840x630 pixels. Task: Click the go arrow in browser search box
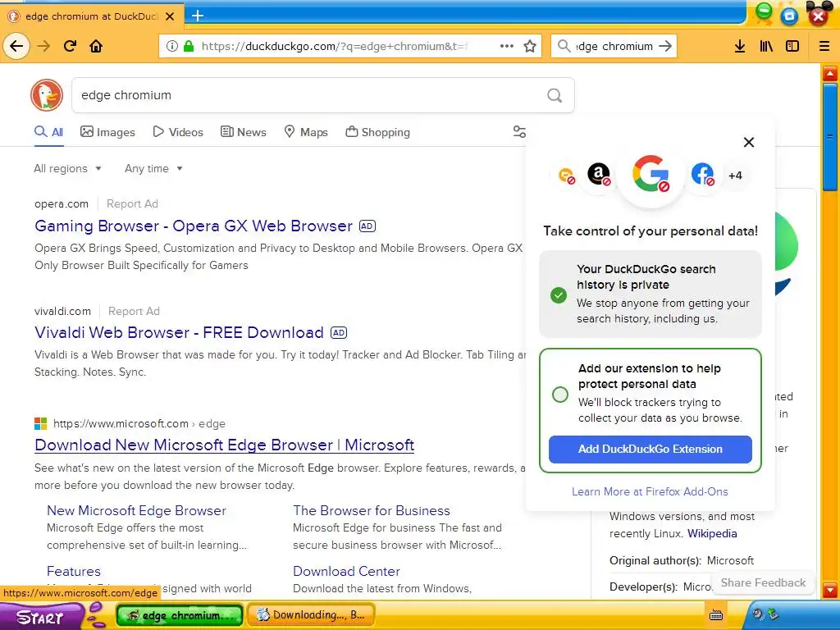(664, 46)
